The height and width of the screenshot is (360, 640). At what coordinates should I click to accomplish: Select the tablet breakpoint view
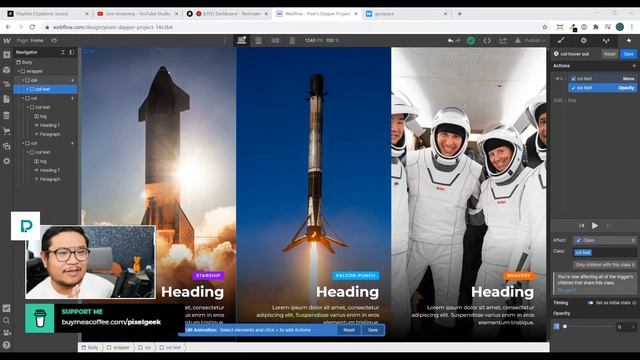click(x=258, y=40)
